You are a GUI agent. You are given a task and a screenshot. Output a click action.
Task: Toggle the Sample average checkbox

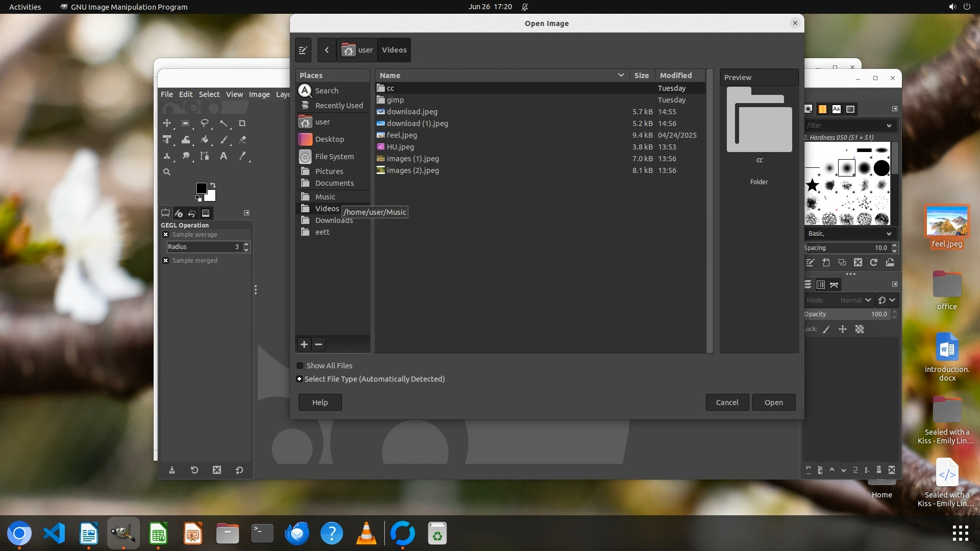(x=166, y=235)
